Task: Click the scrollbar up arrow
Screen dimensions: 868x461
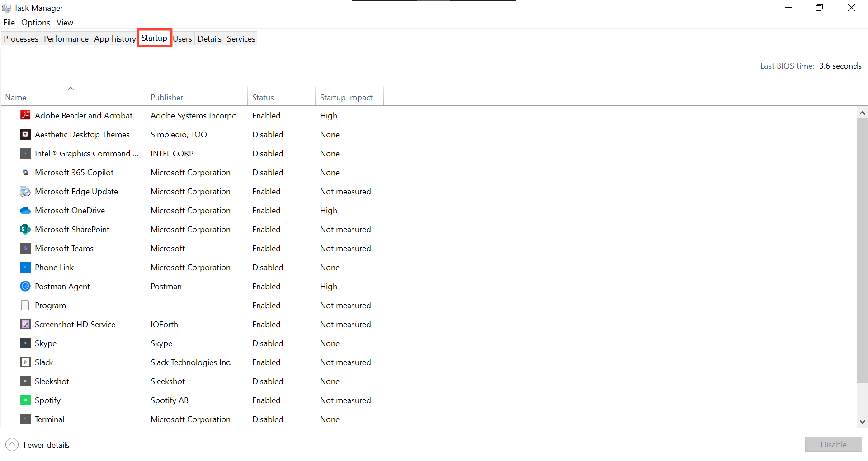Action: (862, 113)
